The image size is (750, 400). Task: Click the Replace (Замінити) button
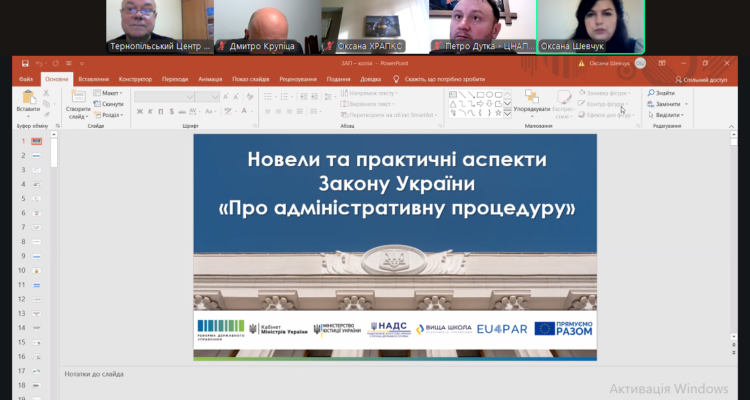(666, 104)
